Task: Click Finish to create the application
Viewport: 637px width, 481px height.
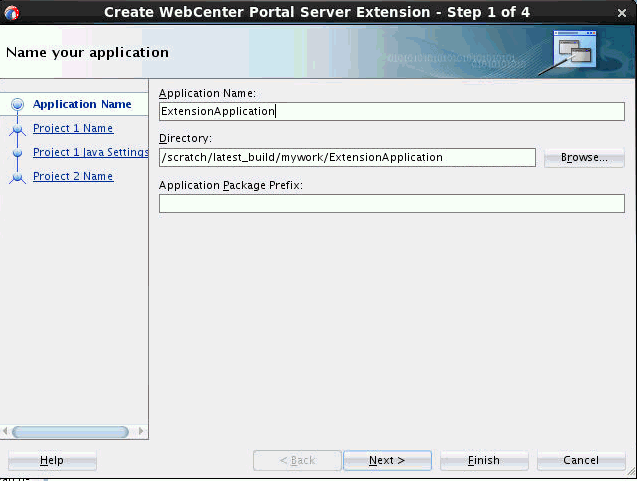Action: pyautogui.click(x=484, y=460)
